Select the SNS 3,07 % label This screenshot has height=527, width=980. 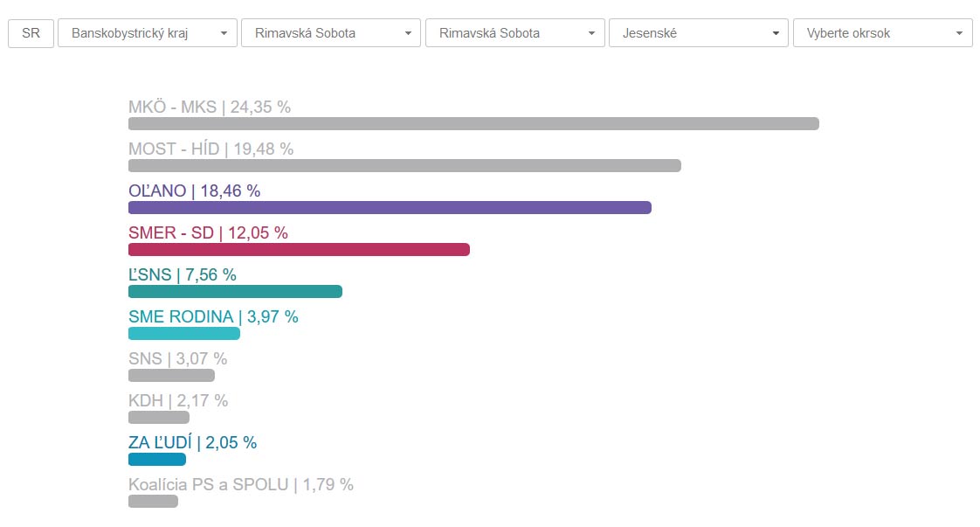[x=177, y=358]
